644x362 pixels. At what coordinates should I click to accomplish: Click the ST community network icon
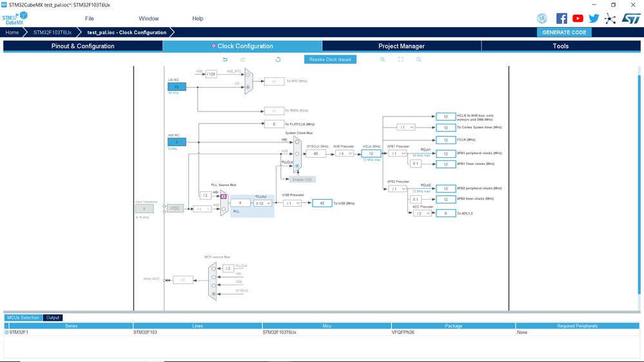coord(610,19)
